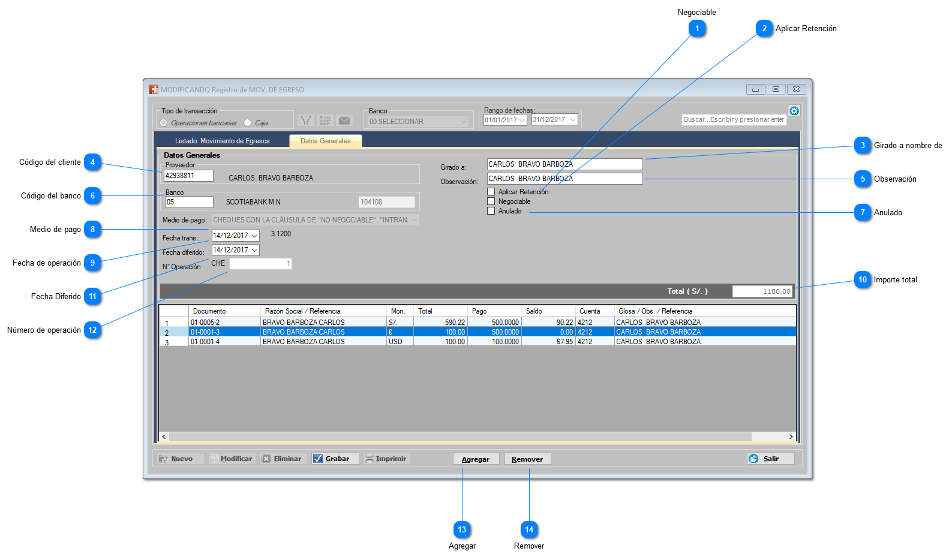Select document cell 01-0001-4
Image resolution: width=952 pixels, height=560 pixels.
[225, 342]
